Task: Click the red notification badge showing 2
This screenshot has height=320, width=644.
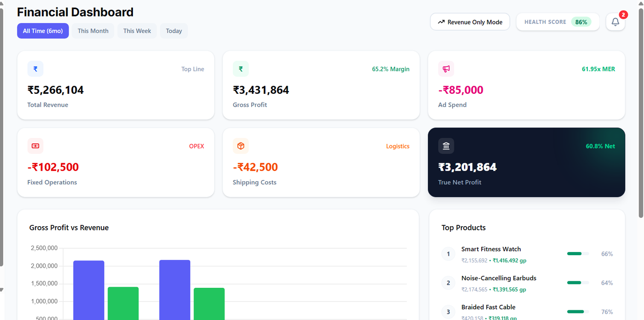Action: click(x=623, y=15)
